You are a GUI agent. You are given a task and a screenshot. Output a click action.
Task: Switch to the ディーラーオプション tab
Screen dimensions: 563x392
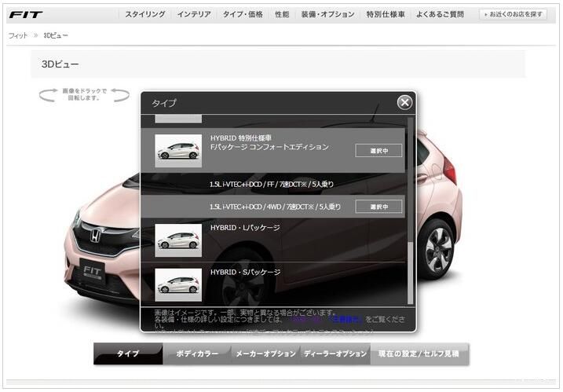point(335,354)
